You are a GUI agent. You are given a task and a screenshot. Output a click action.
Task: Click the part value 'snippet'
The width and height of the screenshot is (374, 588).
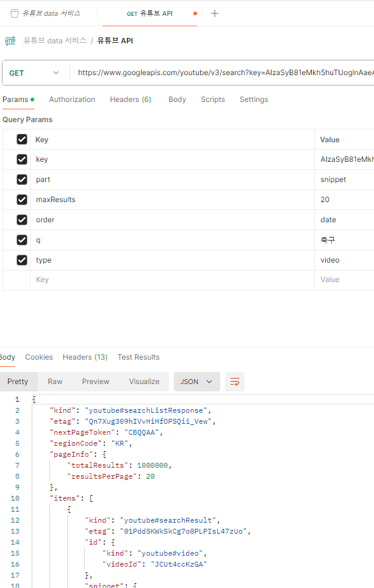tap(333, 180)
